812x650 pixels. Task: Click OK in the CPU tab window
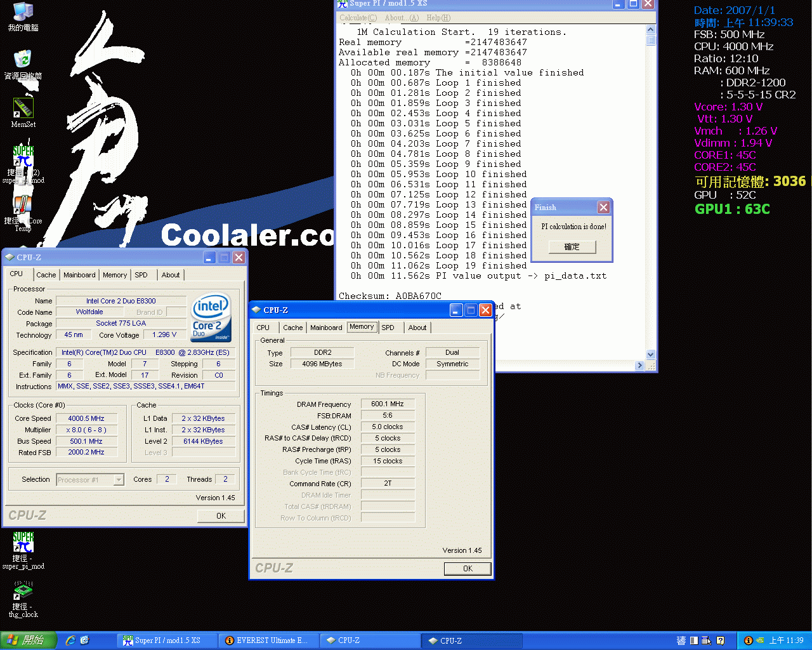[x=221, y=516]
